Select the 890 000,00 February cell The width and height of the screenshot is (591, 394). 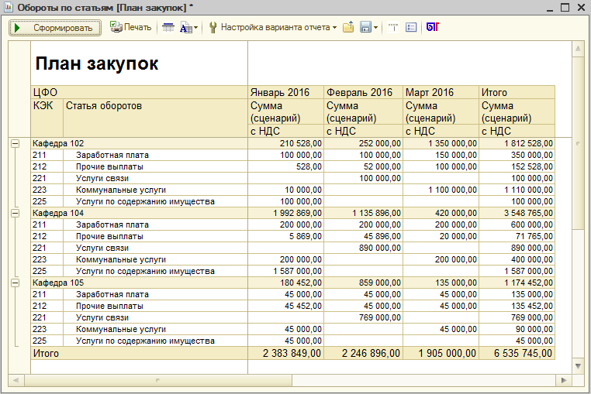click(x=363, y=248)
